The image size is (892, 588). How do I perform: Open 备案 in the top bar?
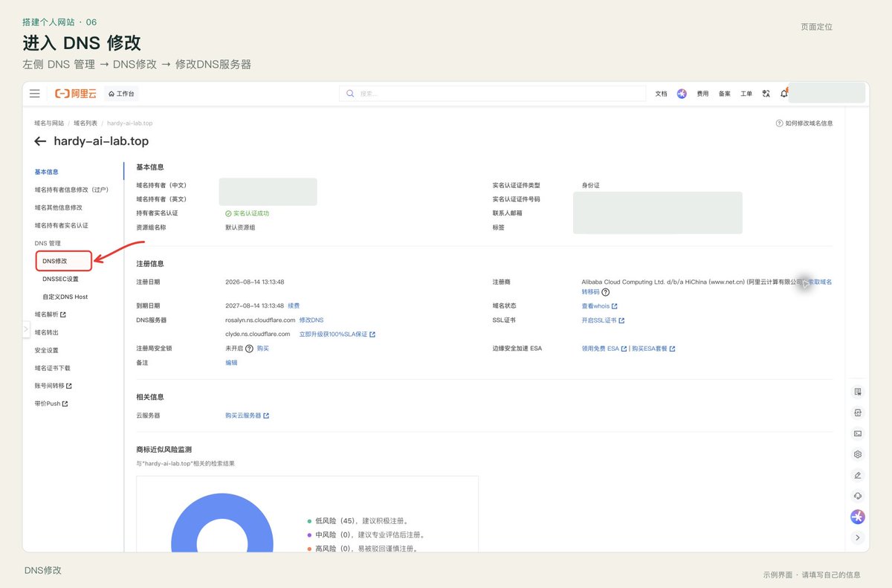tap(725, 94)
